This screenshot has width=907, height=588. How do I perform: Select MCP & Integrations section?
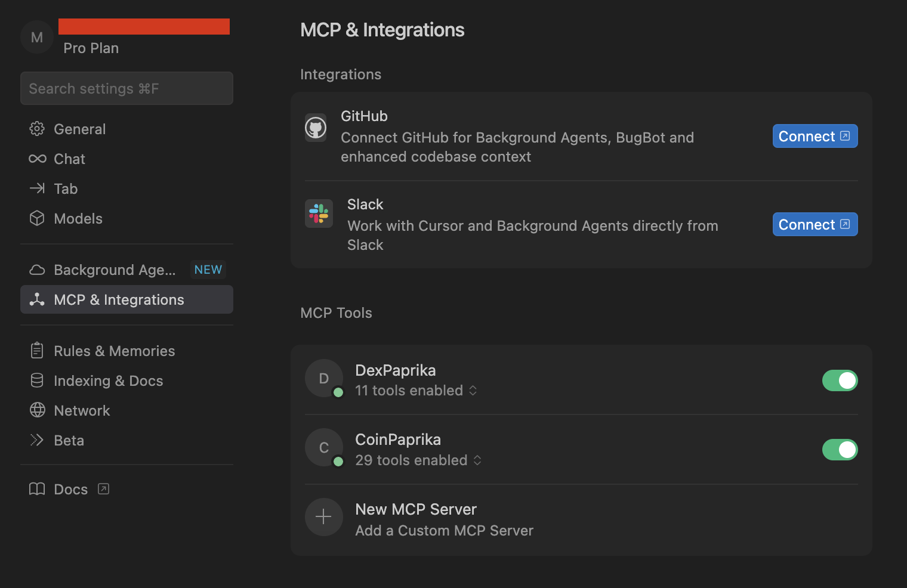click(127, 299)
